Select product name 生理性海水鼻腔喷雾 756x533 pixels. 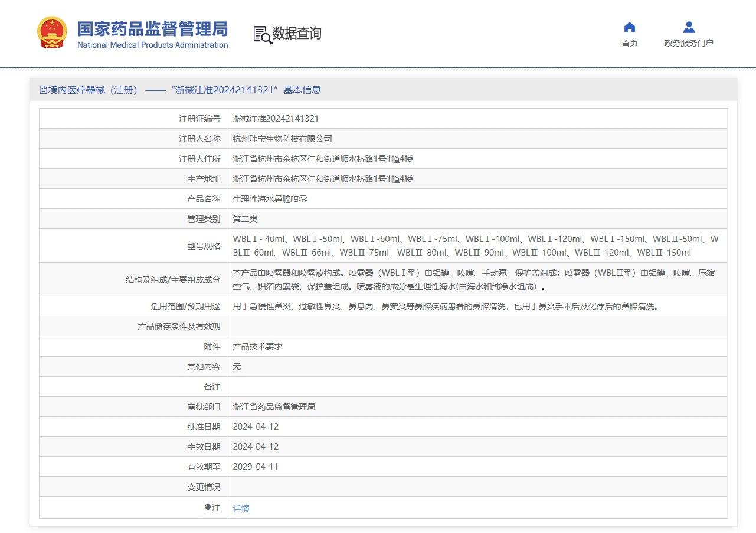point(270,199)
